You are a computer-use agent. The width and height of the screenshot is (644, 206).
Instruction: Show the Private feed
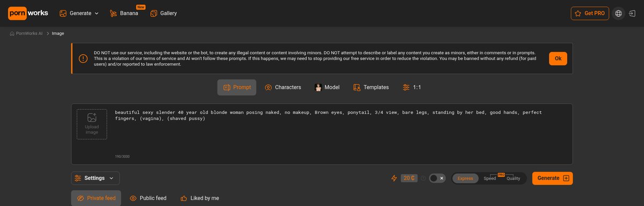96,198
